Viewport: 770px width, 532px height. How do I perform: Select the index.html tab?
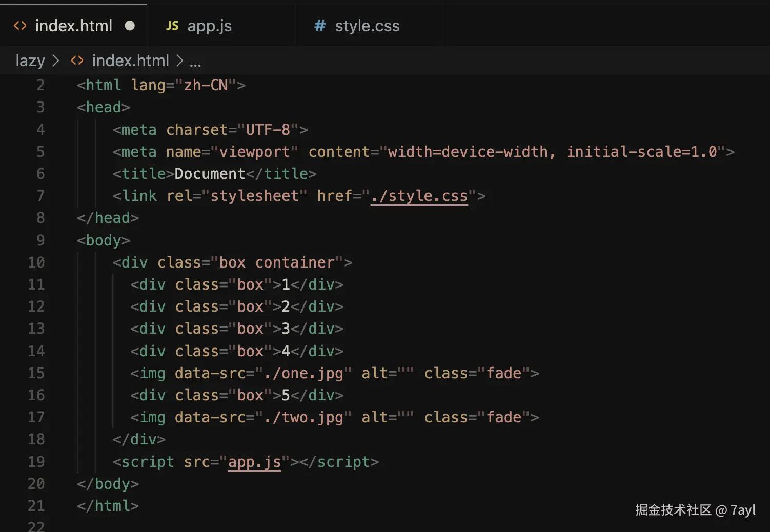point(73,26)
